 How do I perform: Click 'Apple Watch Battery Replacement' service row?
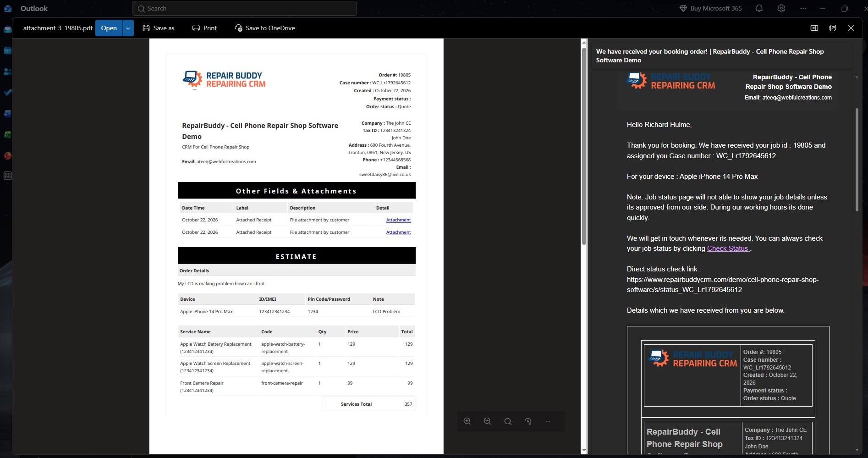coord(297,348)
